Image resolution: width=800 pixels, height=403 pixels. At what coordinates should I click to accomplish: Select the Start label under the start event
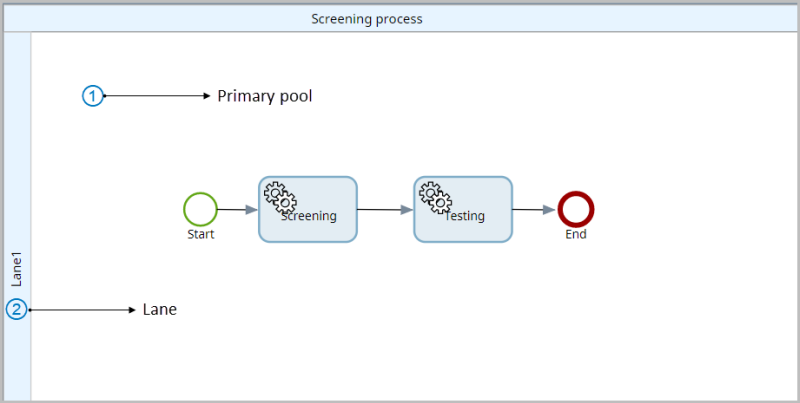point(200,235)
